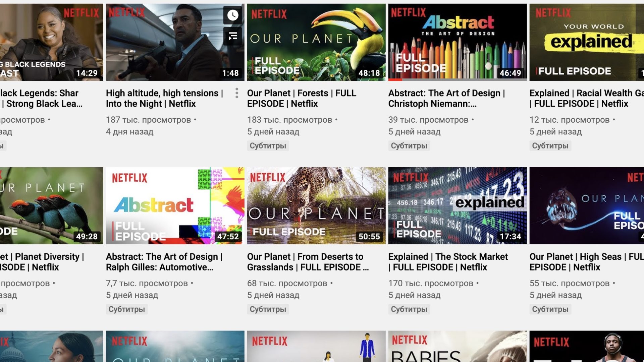
Task: Click Our Planet Deserts to Grasslands thumbnail
Action: [x=316, y=205]
